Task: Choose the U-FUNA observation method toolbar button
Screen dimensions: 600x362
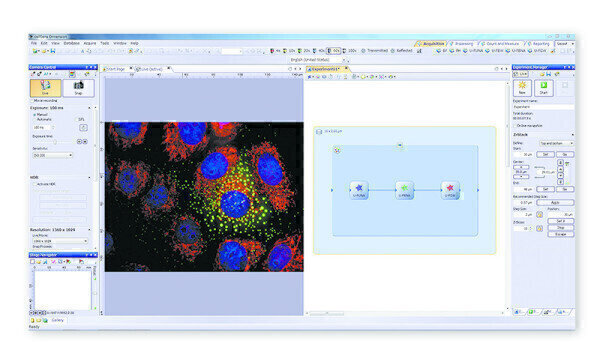Action: (x=474, y=51)
